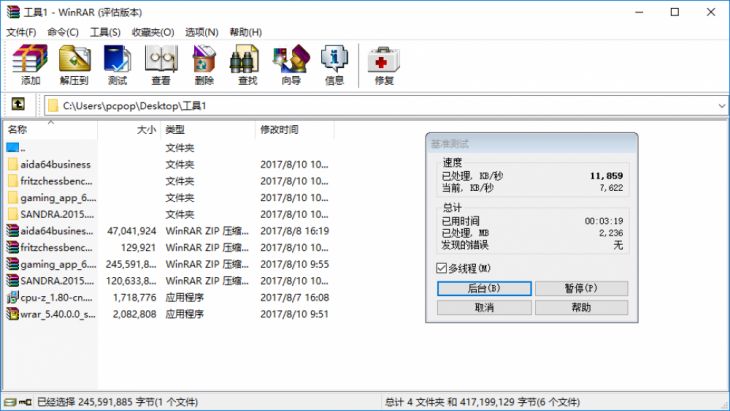Viewport: 730px width, 411px height.
Task: Sort by the 名称 name column header
Action: tap(50, 129)
